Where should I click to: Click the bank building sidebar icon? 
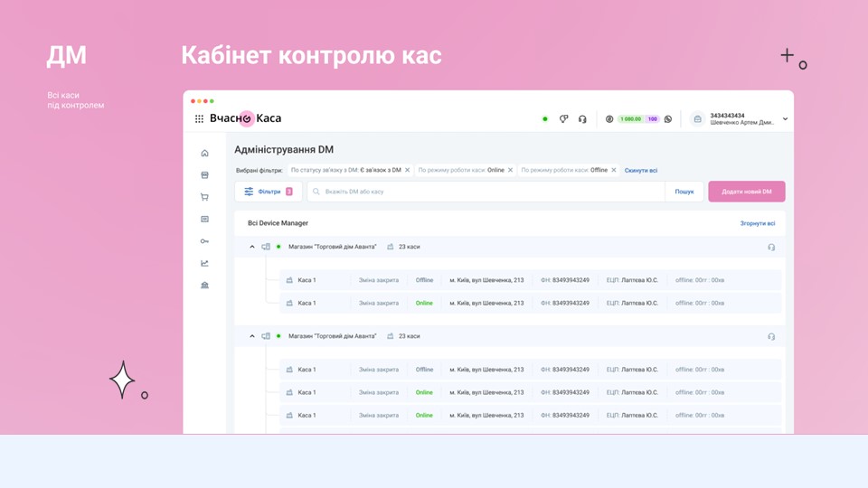coord(204,286)
